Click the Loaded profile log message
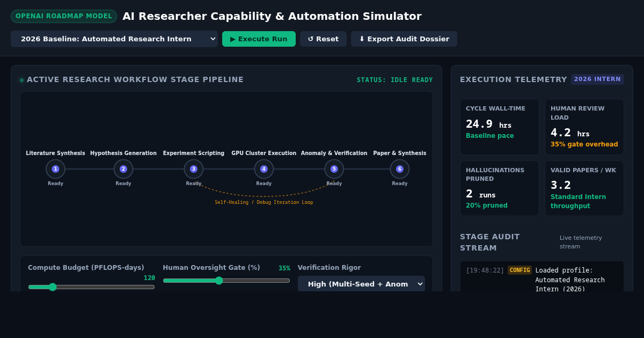The height and width of the screenshot is (338, 644). pos(570,280)
